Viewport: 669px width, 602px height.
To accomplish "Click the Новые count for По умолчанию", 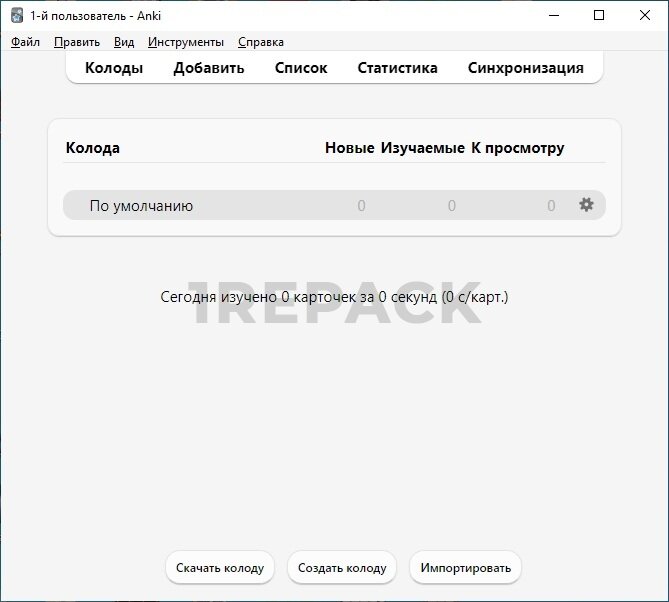I will pyautogui.click(x=361, y=206).
